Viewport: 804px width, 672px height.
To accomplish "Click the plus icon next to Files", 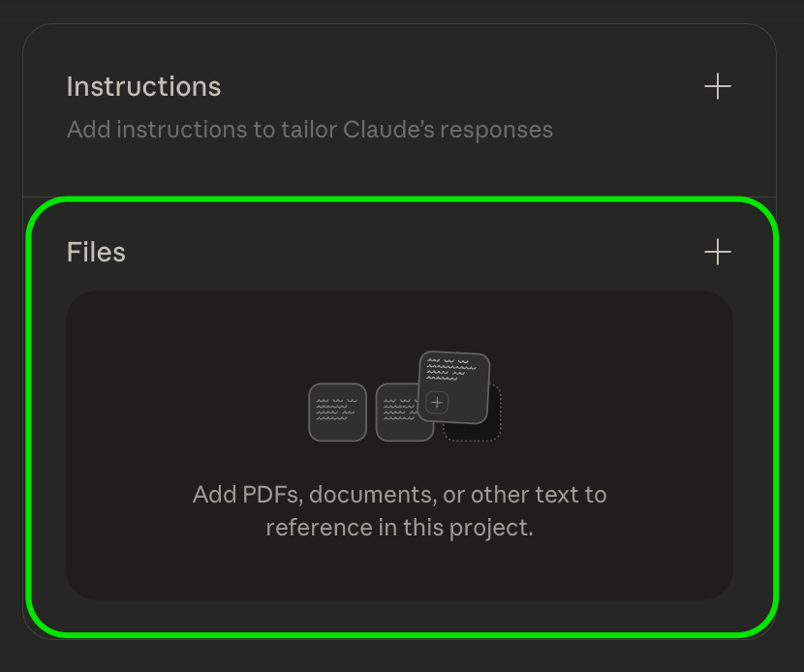I will click(x=717, y=253).
